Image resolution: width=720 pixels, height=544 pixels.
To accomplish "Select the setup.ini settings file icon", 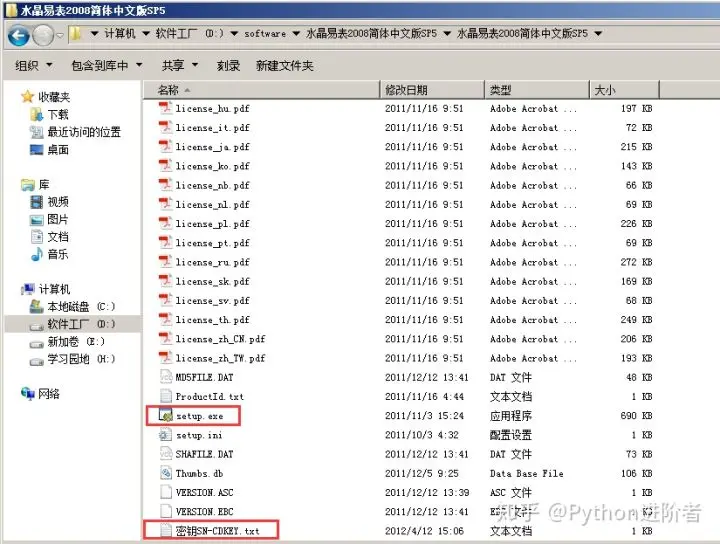I will [165, 435].
